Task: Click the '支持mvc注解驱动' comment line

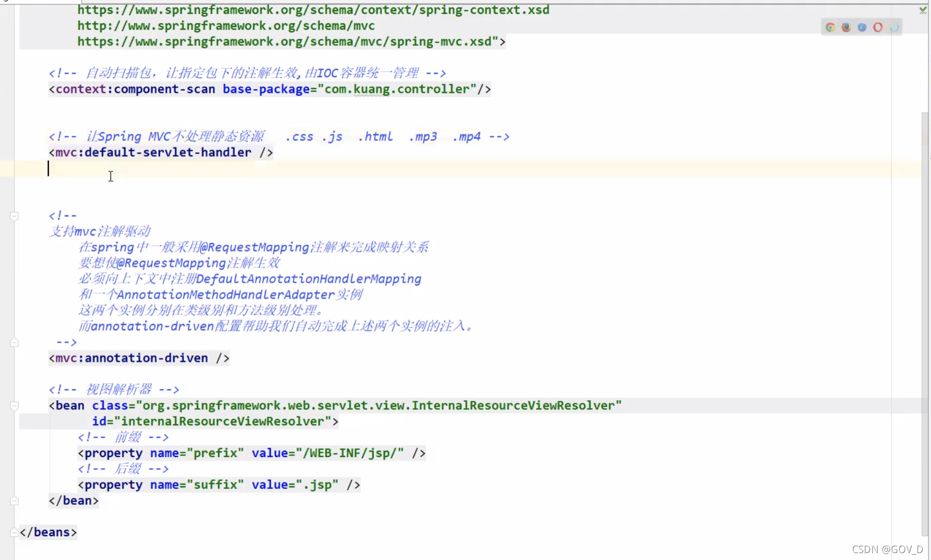Action: click(x=100, y=231)
